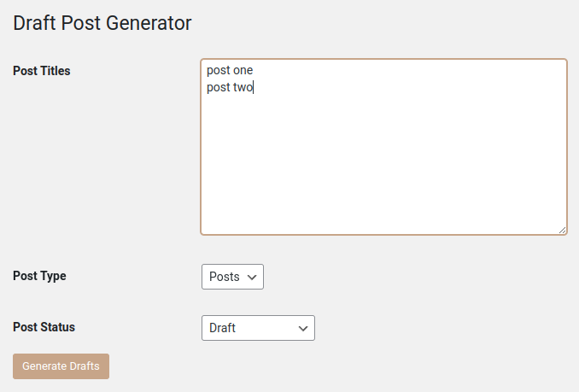Click the chevron arrow beside Posts

pyautogui.click(x=251, y=277)
